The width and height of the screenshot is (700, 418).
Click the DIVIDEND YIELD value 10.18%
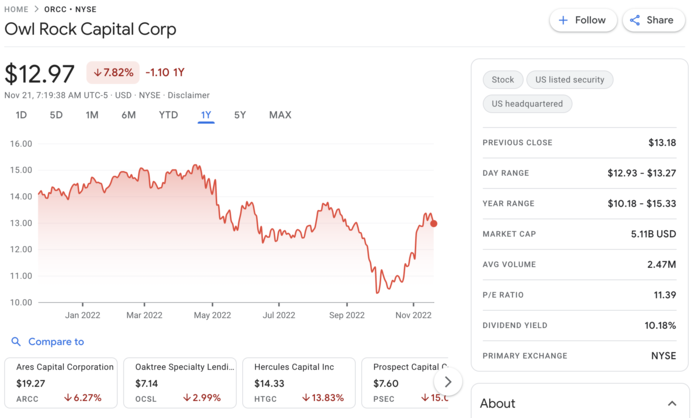coord(660,326)
